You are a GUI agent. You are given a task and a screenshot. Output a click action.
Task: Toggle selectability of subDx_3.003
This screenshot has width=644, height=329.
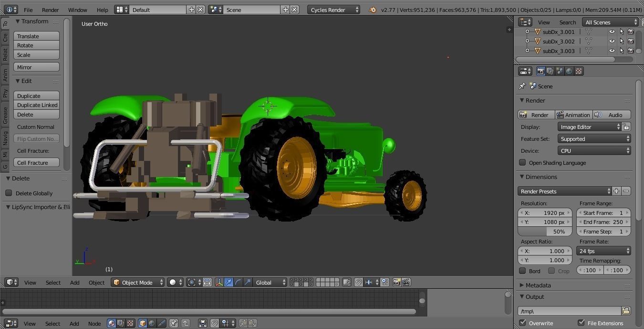click(x=621, y=51)
